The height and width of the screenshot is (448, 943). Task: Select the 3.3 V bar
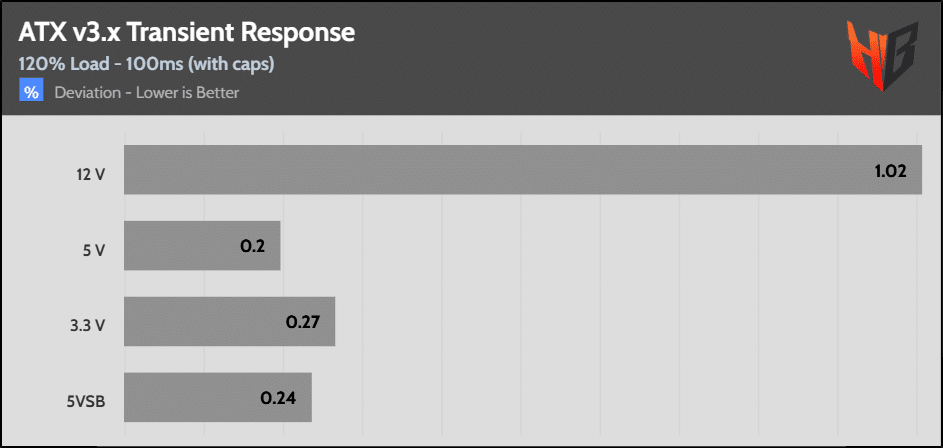[x=229, y=321]
